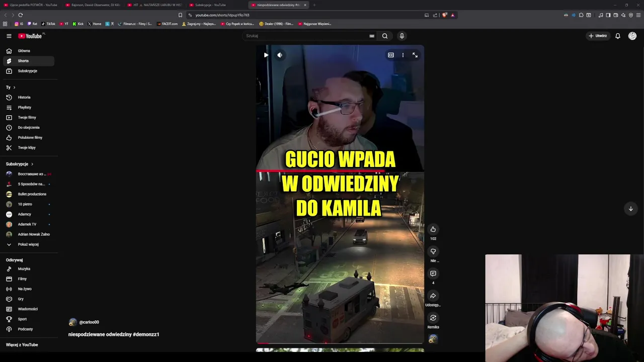Open the Remiks option
644x362 pixels.
coord(433,318)
